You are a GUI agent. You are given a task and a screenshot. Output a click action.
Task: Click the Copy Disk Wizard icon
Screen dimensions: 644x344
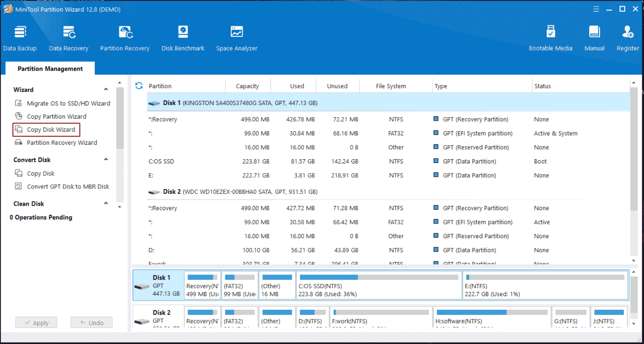click(18, 129)
